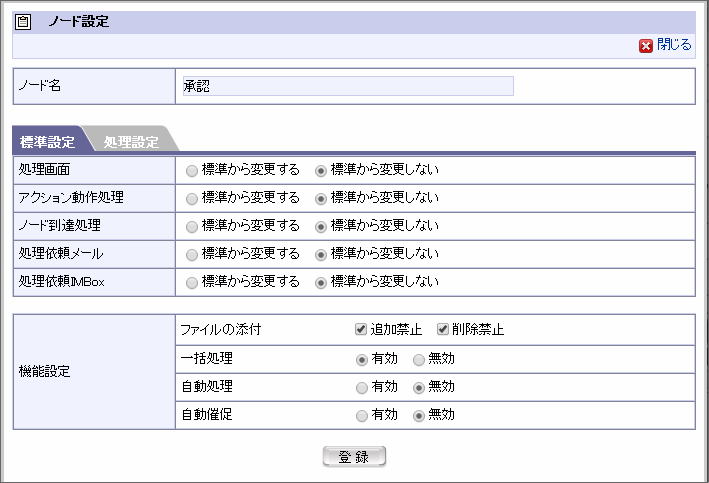
Task: Click the 自動催促 label
Action: click(x=207, y=415)
